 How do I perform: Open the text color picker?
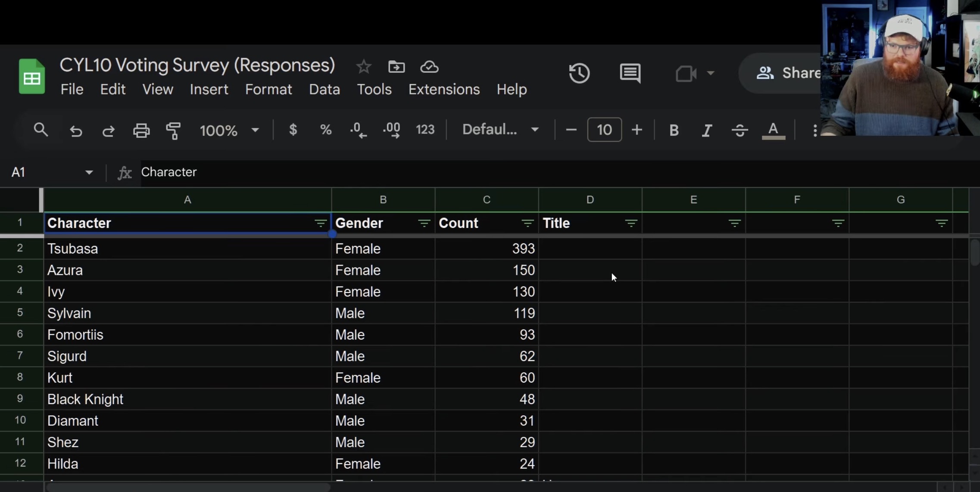pyautogui.click(x=773, y=130)
